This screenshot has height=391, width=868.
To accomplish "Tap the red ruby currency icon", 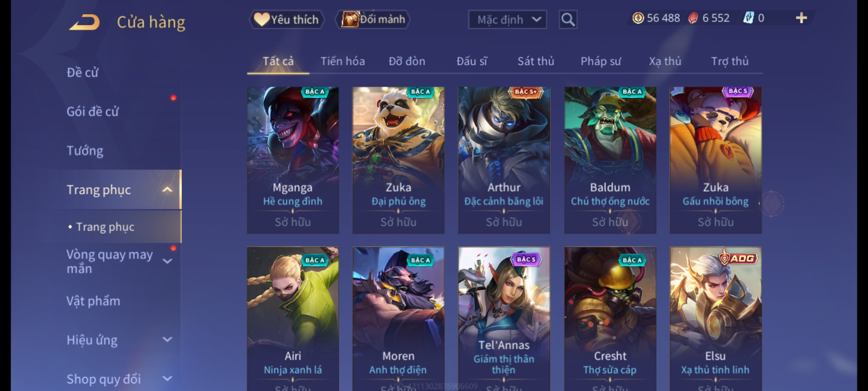I will [693, 18].
